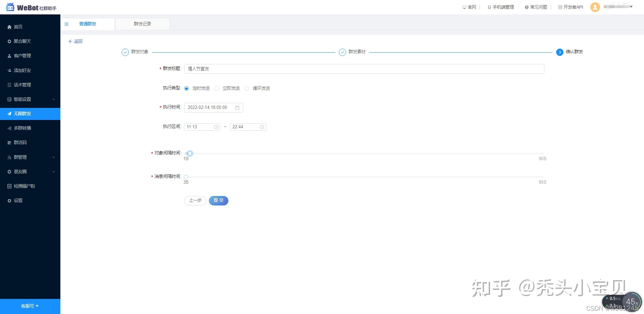Viewport: 644px width, 314px height.
Task: Click the group icon beside 群管理
Action: tap(9, 157)
